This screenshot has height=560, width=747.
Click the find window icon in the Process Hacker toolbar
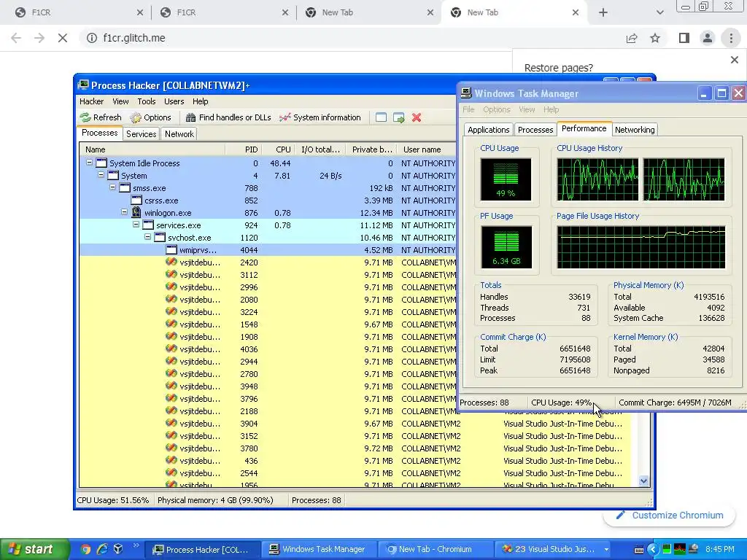[x=381, y=117]
